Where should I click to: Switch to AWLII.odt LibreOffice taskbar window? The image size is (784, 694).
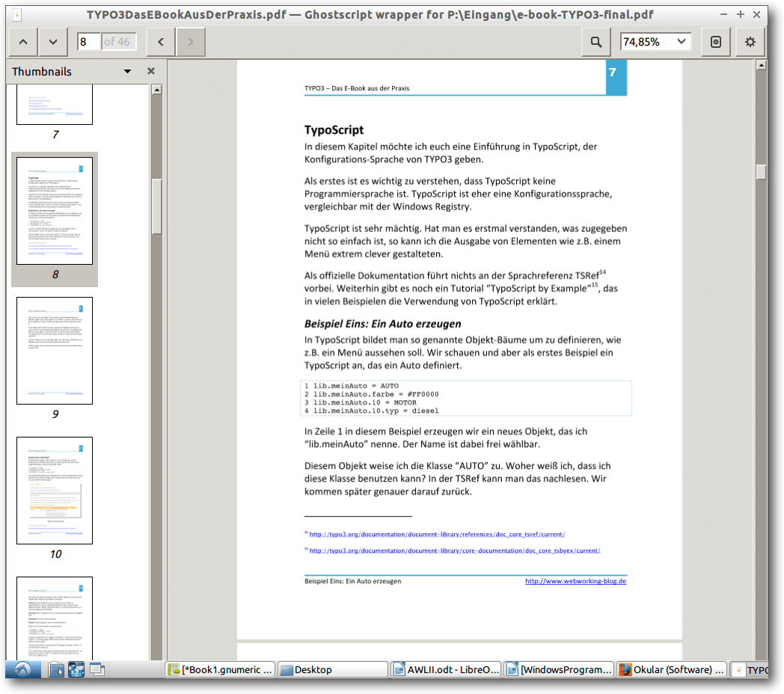pos(446,669)
